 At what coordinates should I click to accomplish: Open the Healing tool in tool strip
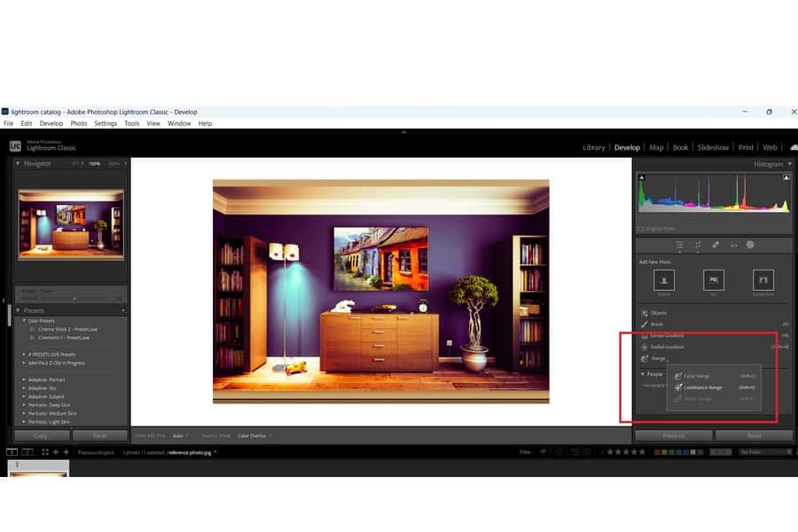pos(715,245)
